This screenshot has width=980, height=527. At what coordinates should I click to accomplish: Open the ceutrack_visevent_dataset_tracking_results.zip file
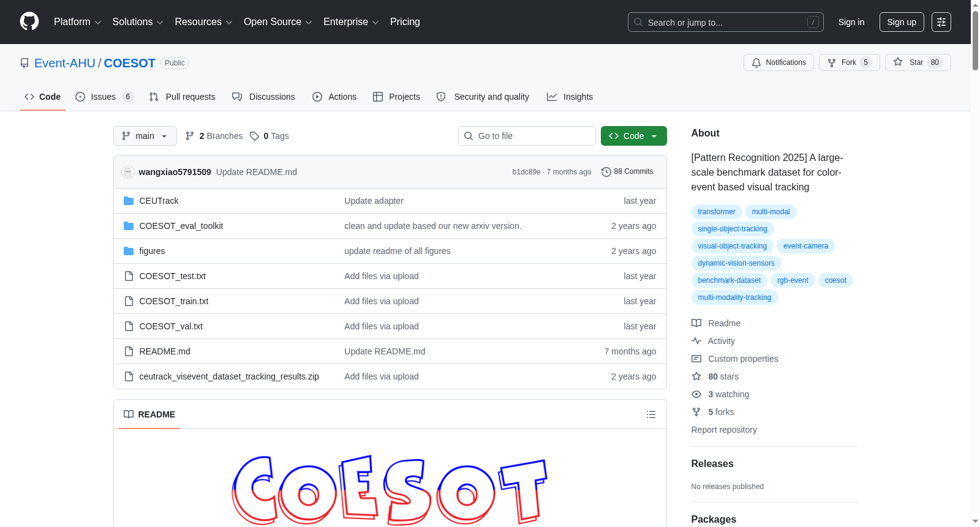(x=229, y=376)
